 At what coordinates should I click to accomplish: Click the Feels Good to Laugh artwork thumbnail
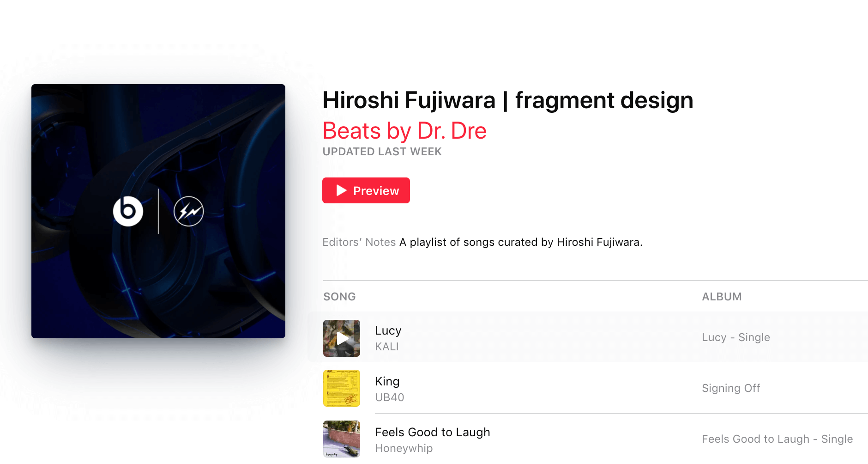click(x=342, y=439)
